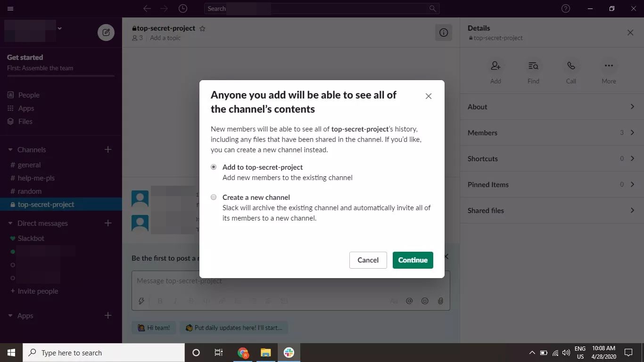Image resolution: width=644 pixels, height=362 pixels.
Task: Start a new direct message with plus icon
Action: pos(108,223)
